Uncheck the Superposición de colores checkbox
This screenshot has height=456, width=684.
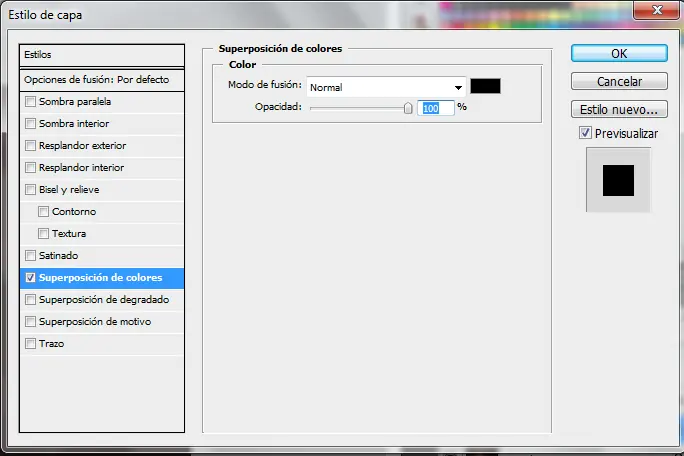coord(30,278)
